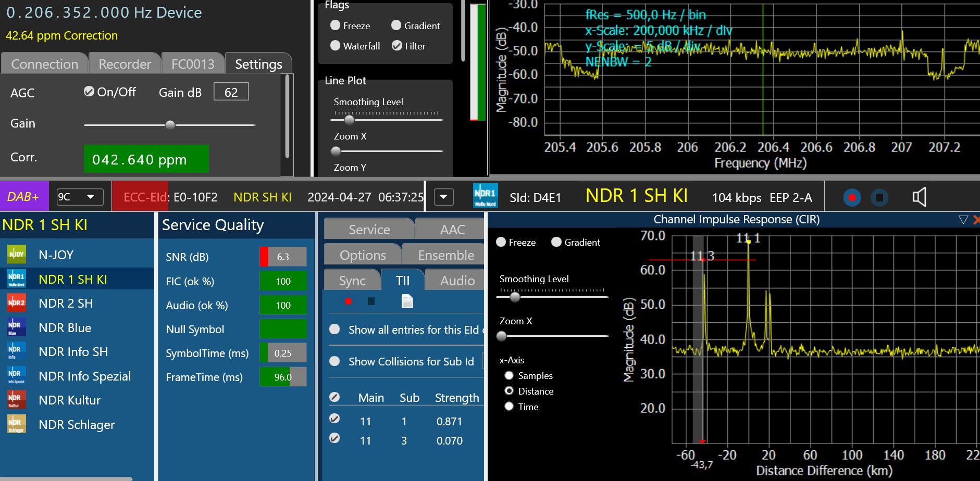The image size is (980, 481).
Task: Toggle AGC On/Off checkbox
Action: pos(89,92)
